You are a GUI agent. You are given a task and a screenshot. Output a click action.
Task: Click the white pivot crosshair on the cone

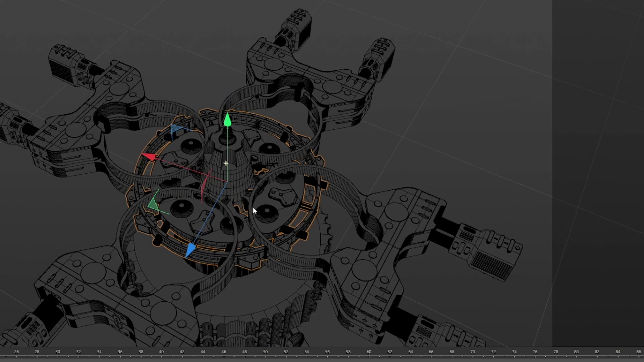[x=226, y=164]
